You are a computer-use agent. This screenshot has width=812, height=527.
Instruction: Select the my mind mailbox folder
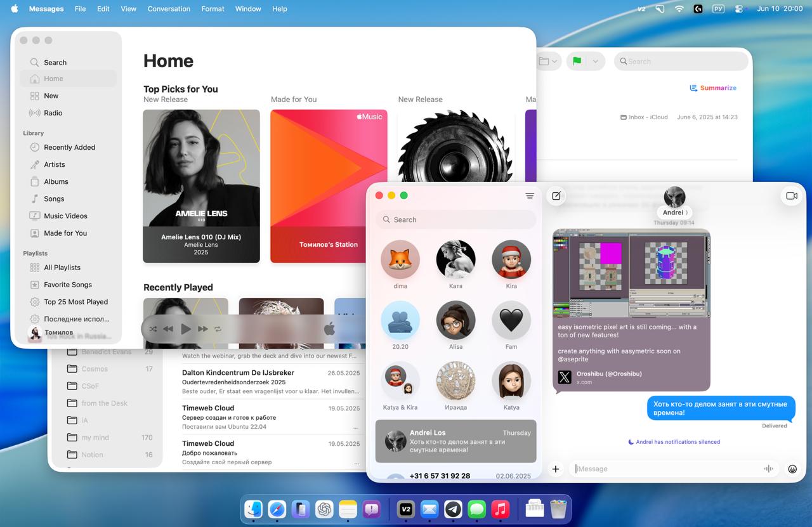click(110, 438)
